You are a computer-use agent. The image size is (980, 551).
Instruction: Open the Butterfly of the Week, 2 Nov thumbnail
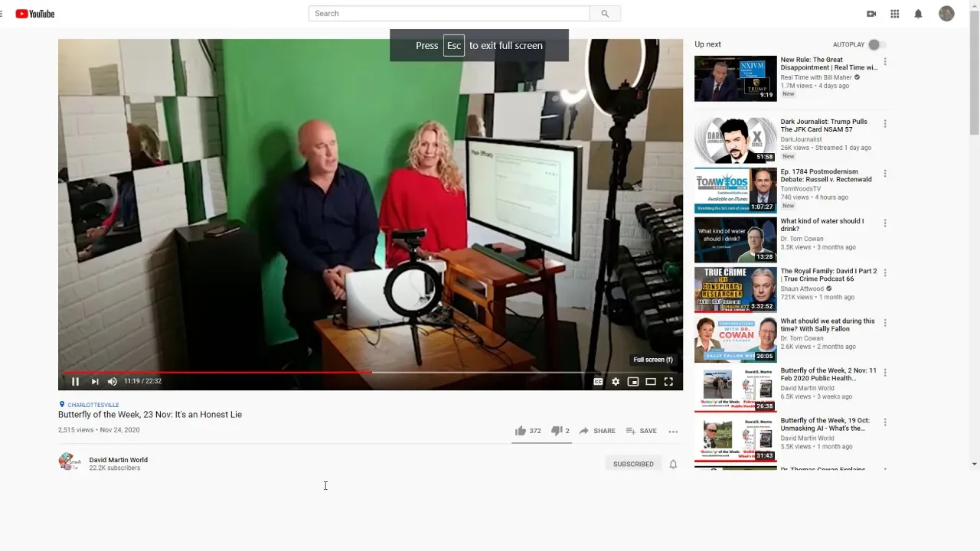click(x=736, y=390)
